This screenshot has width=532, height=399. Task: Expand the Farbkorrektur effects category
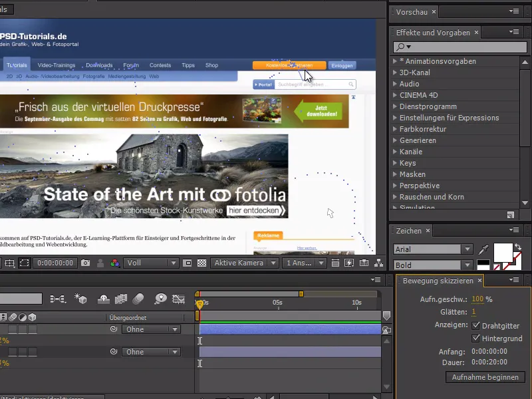coord(394,129)
